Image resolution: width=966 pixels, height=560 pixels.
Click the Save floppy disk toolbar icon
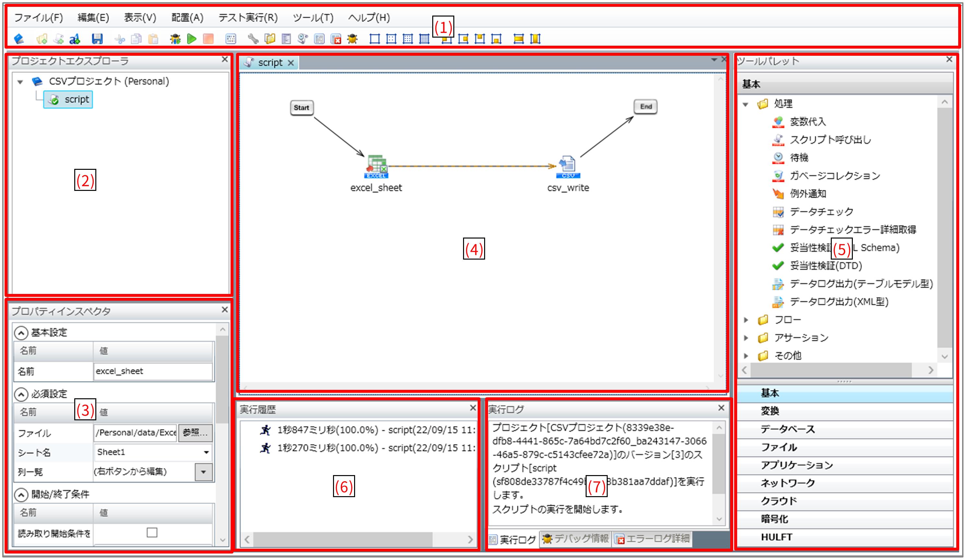97,39
